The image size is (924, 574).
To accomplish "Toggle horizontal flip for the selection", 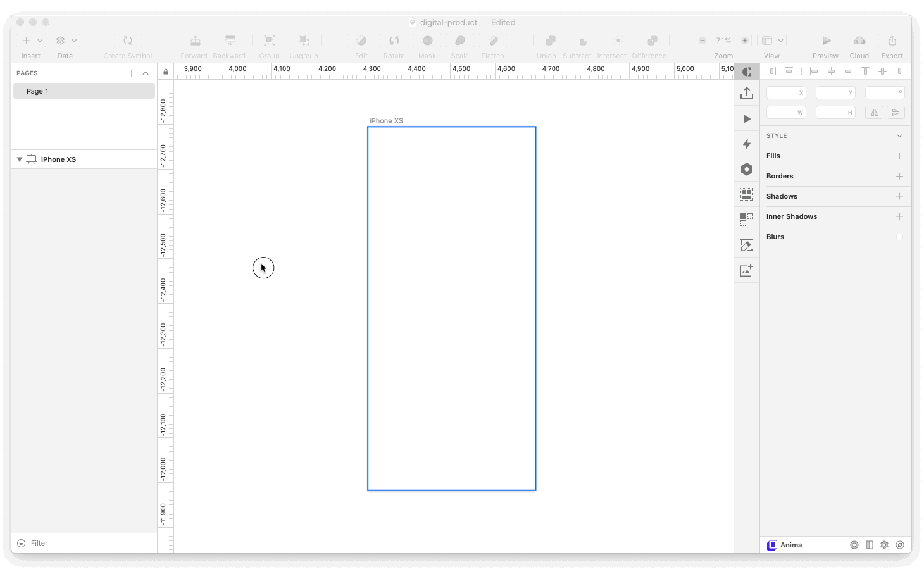I will 874,112.
